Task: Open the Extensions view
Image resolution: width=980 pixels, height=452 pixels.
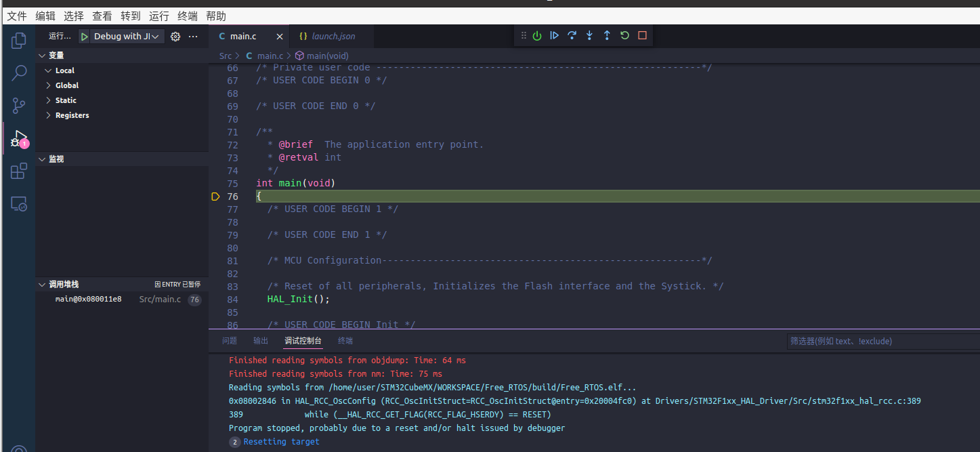Action: 18,171
